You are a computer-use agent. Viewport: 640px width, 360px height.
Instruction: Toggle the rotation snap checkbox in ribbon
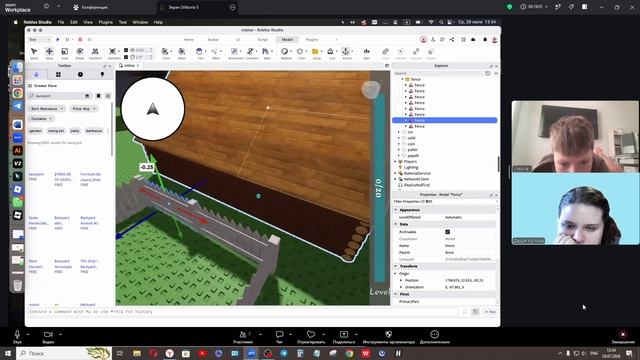pyautogui.click(x=126, y=57)
